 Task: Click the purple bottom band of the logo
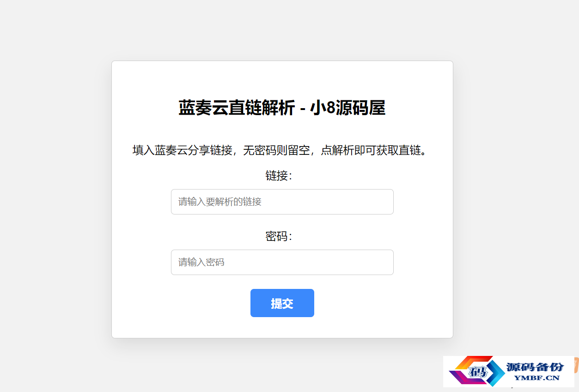[x=466, y=378]
